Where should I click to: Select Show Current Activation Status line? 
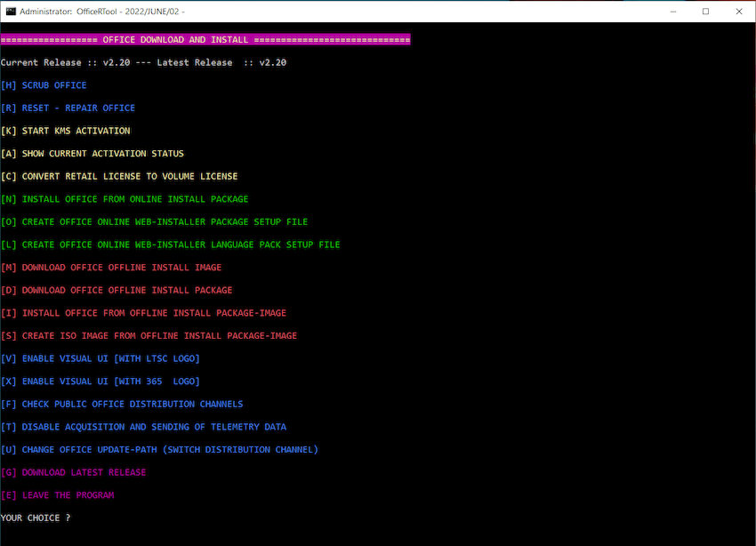point(92,154)
